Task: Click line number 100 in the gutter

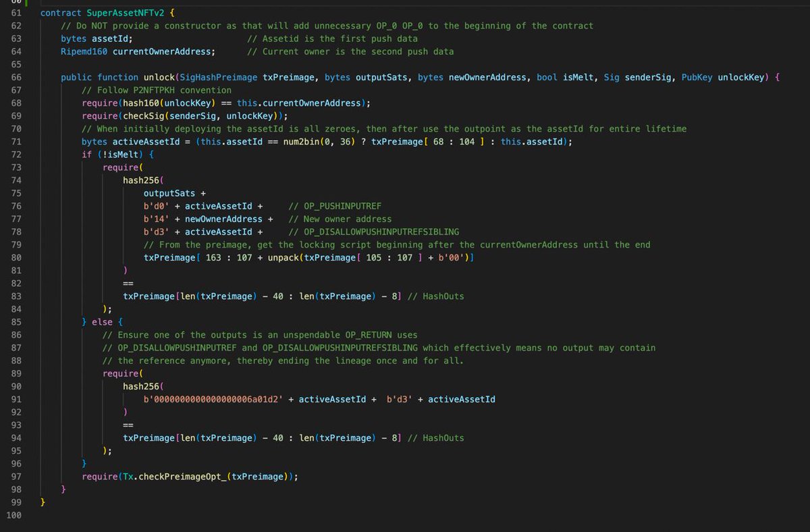Action: tap(14, 516)
